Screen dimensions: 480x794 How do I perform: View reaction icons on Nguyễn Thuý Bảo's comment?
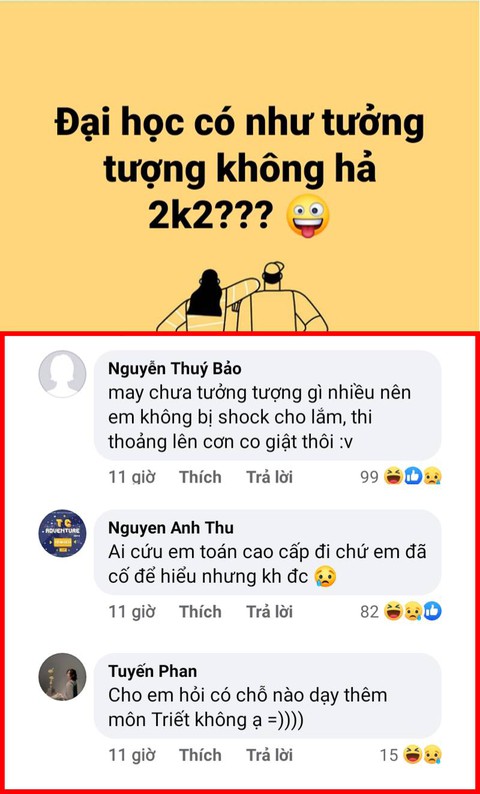coord(413,476)
